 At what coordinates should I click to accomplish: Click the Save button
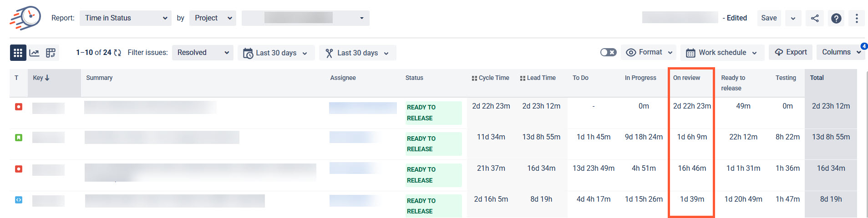(x=769, y=18)
